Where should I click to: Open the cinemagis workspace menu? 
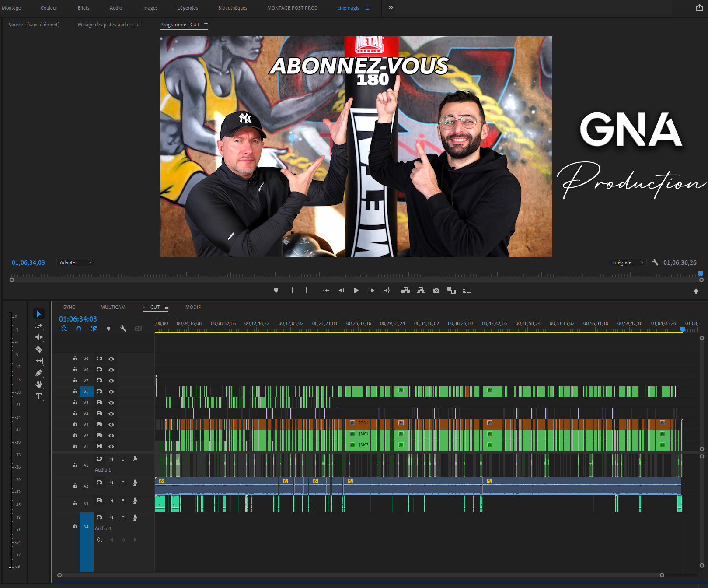367,8
